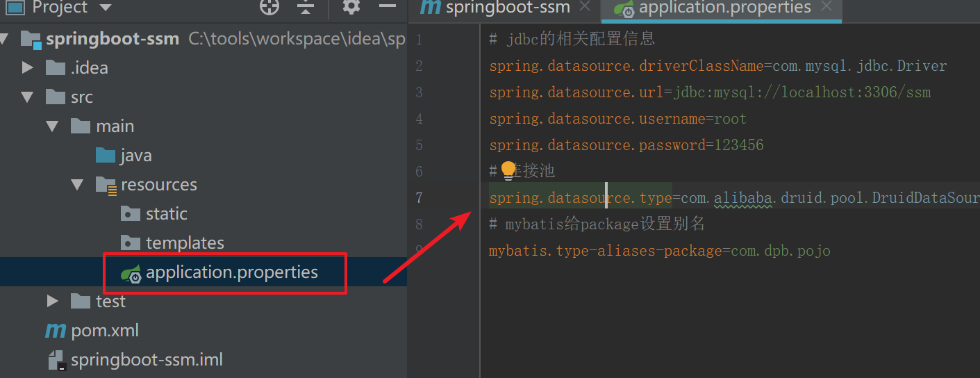Click the static folder icon

131,213
